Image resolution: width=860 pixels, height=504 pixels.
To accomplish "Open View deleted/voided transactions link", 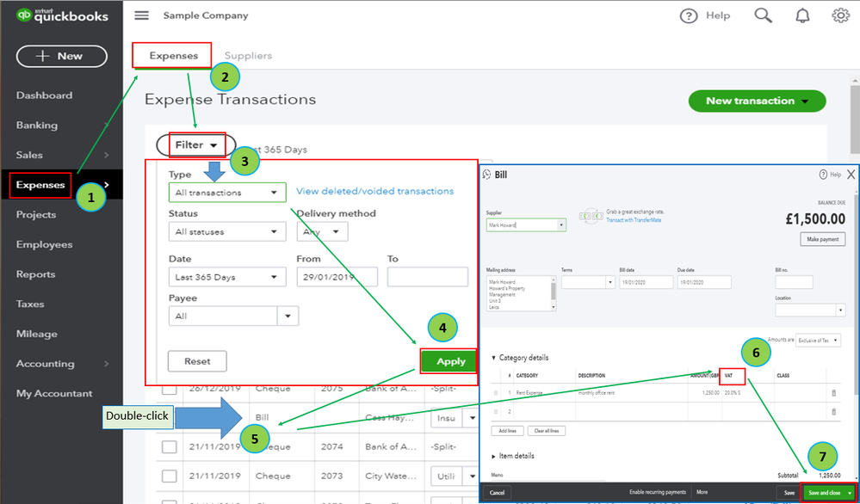I will (374, 191).
